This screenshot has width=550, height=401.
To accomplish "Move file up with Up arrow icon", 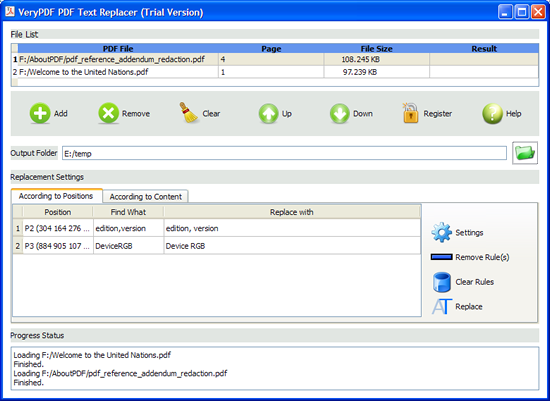I will [268, 113].
